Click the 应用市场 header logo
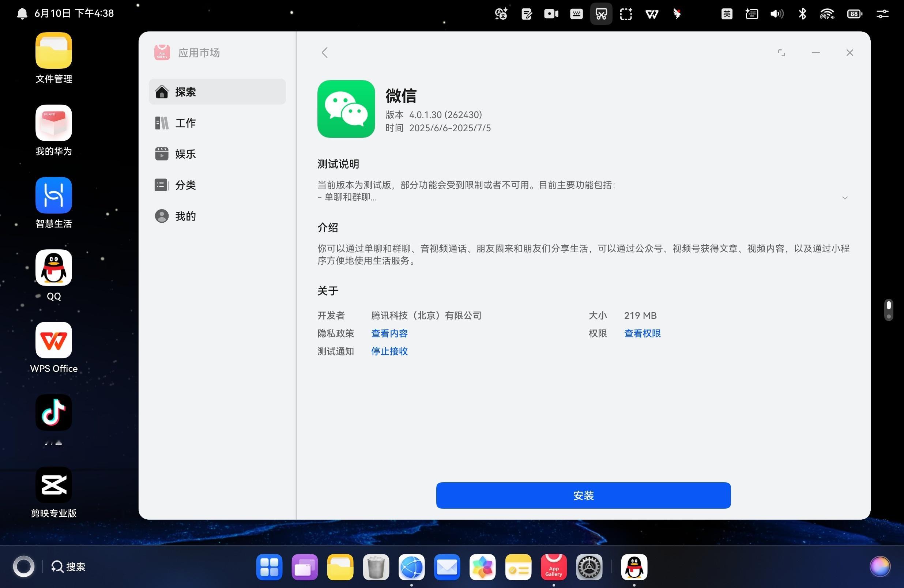 pos(162,52)
